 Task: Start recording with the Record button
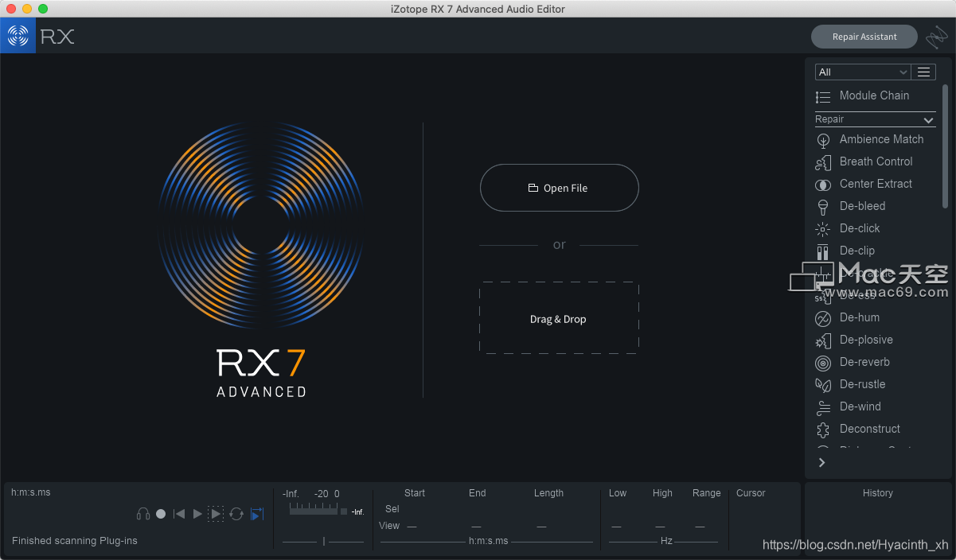click(161, 514)
